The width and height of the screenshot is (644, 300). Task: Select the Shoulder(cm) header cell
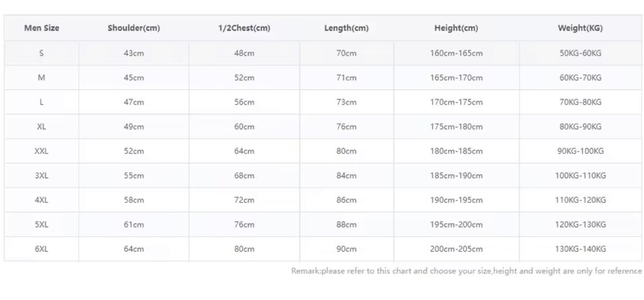(x=134, y=29)
